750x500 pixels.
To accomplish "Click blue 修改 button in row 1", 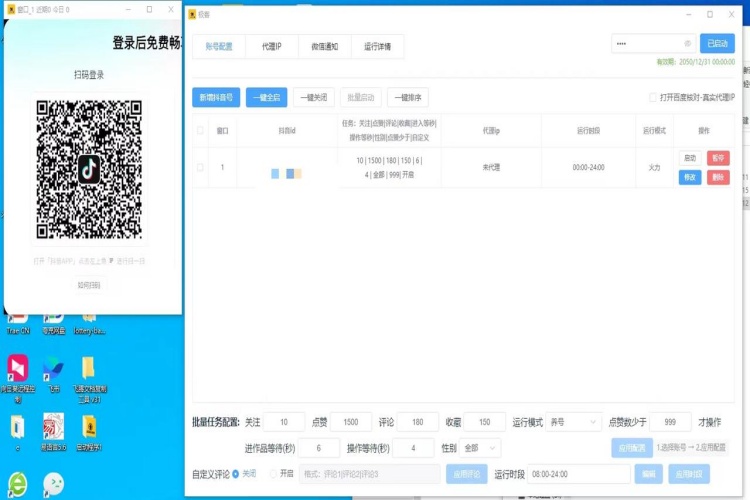I will point(690,177).
